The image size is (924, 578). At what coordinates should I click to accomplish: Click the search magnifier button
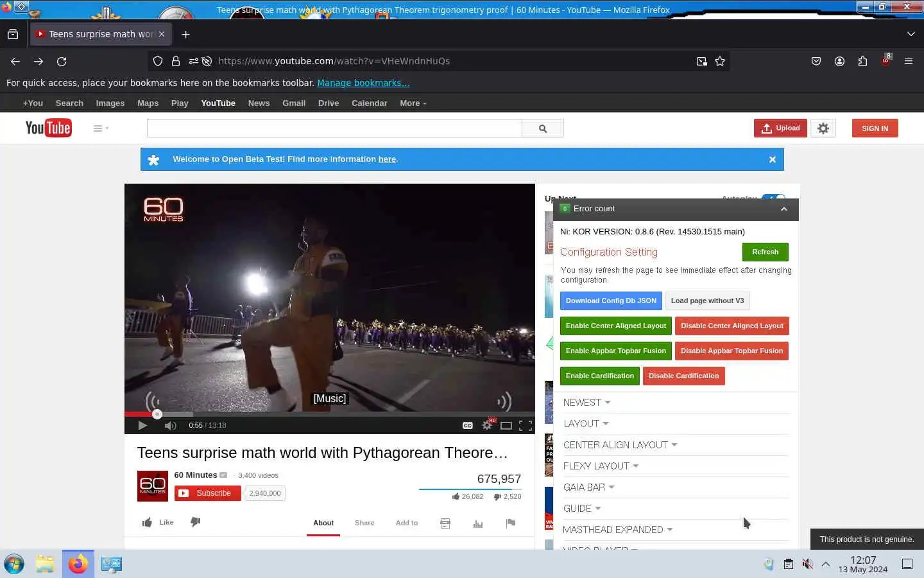tap(543, 128)
